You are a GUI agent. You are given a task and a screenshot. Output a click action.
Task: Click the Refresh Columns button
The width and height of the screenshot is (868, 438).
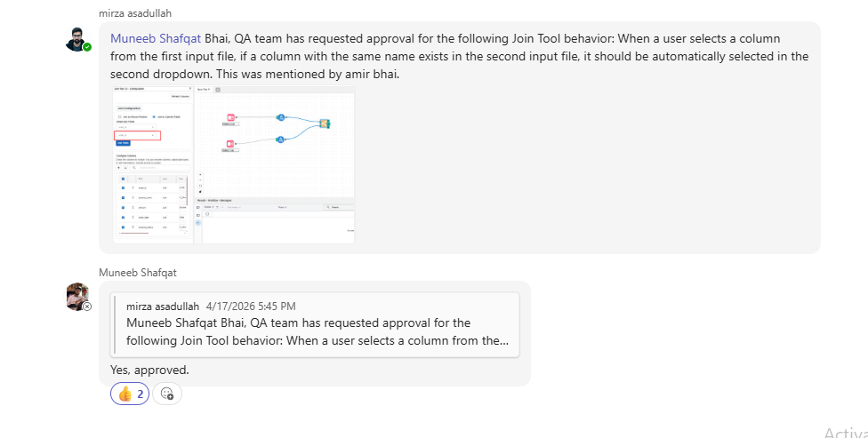[180, 96]
